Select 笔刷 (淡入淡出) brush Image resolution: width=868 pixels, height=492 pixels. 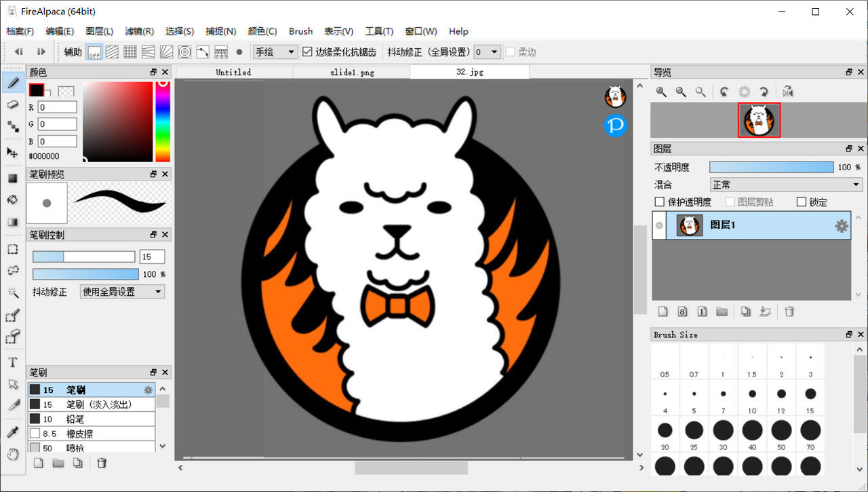(x=92, y=404)
